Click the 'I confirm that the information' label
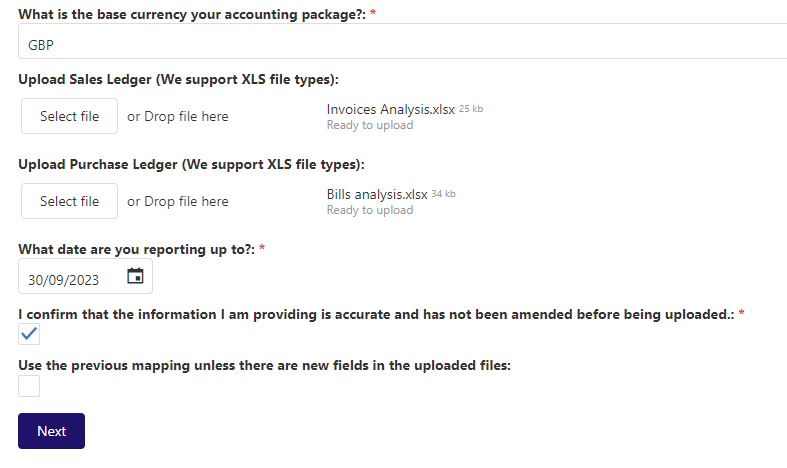Image resolution: width=787 pixels, height=468 pixels. [376, 314]
